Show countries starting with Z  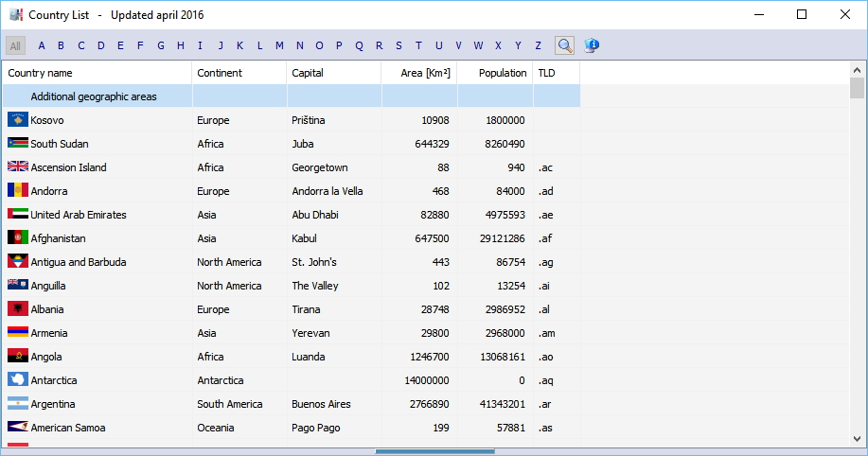pyautogui.click(x=538, y=45)
